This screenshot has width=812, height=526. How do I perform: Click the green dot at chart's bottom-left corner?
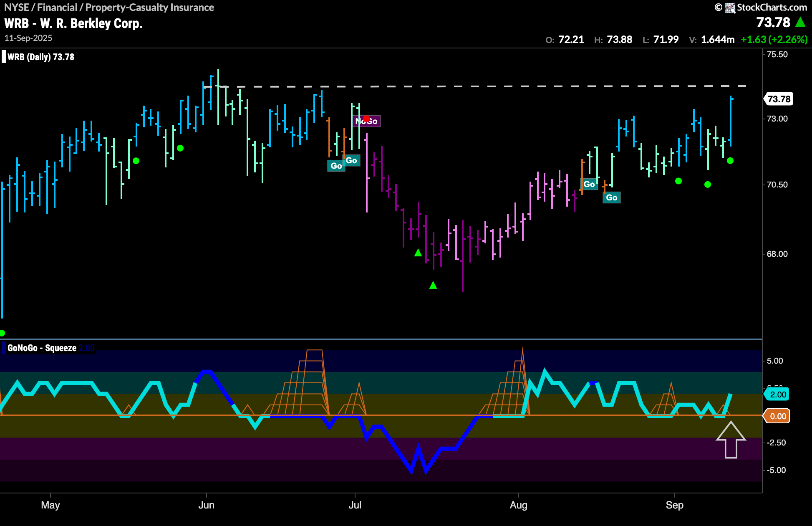point(2,333)
